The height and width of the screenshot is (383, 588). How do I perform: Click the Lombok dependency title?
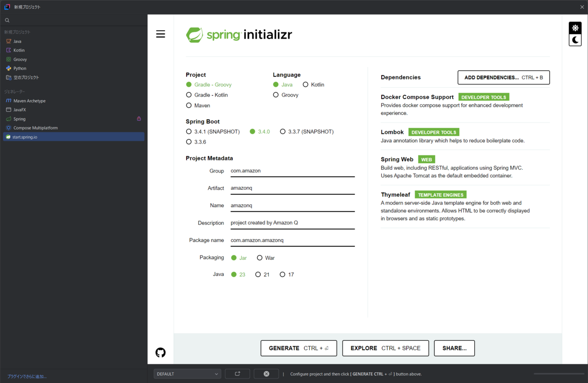pos(392,132)
